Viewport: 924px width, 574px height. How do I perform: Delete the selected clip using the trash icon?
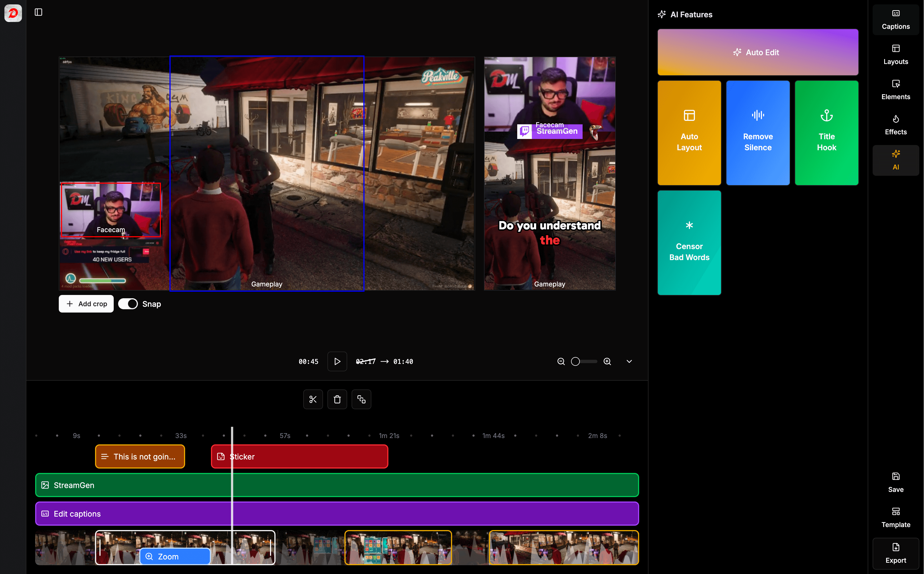coord(337,399)
